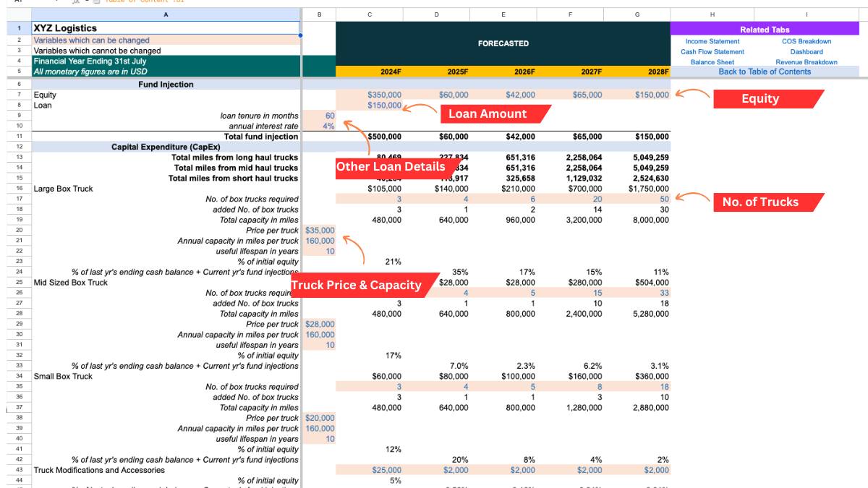
Task: Click Capital Expenditure (CapEx) section header
Action: tap(166, 147)
